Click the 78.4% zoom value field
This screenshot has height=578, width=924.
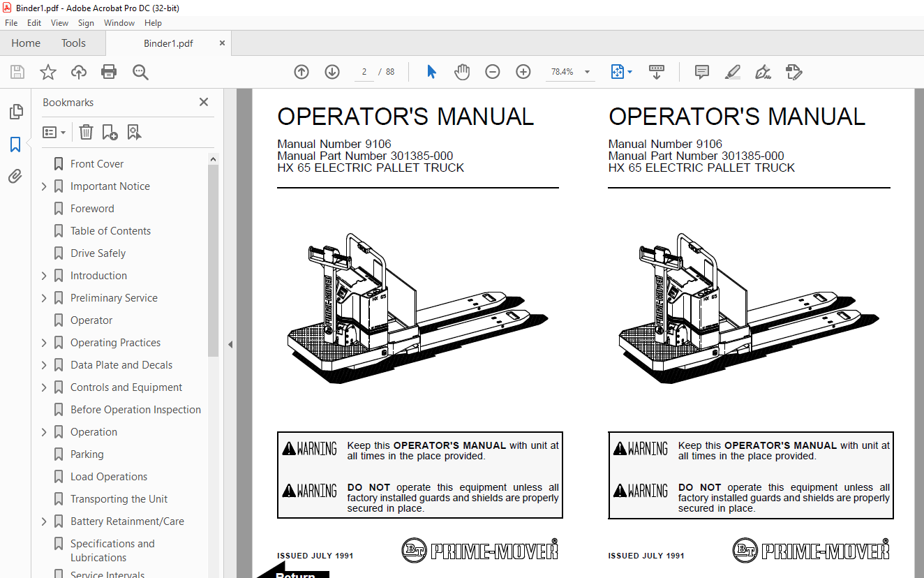562,72
